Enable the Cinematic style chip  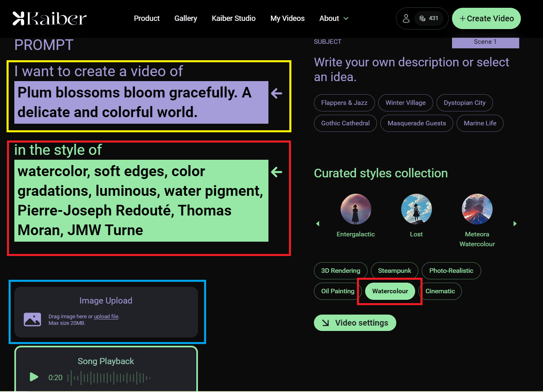pyautogui.click(x=440, y=291)
